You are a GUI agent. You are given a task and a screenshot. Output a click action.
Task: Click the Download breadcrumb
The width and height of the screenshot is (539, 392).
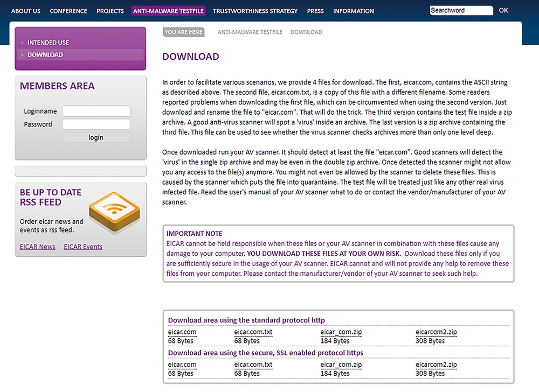click(306, 32)
